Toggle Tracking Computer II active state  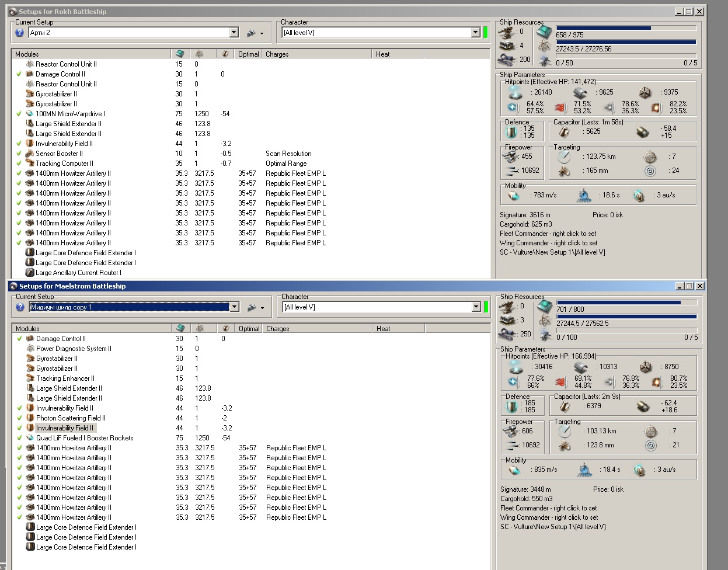19,164
